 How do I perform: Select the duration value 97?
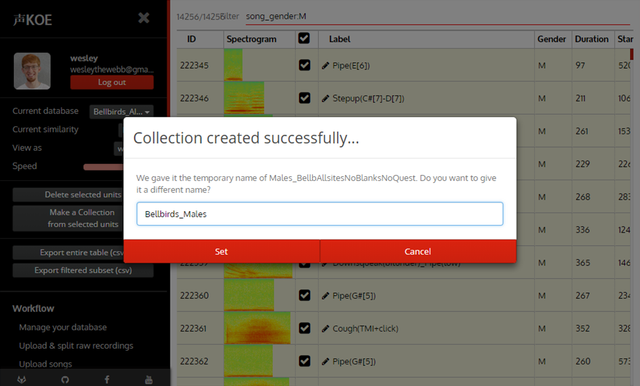580,65
